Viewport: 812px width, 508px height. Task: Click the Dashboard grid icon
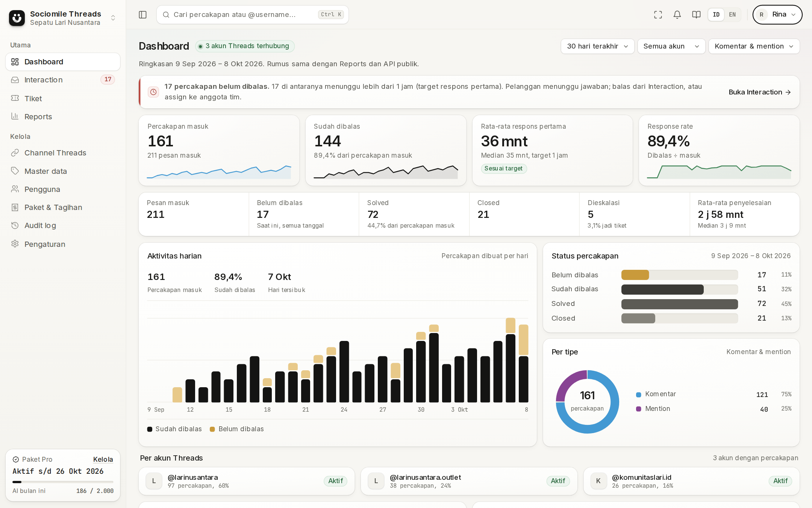pos(15,62)
